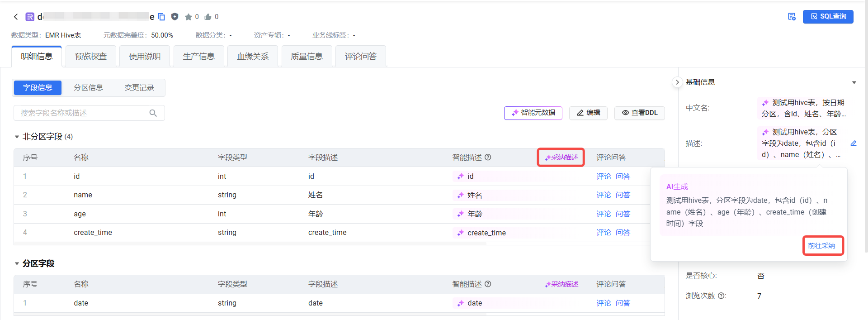
Task: Click the back arrow icon
Action: pos(16,17)
